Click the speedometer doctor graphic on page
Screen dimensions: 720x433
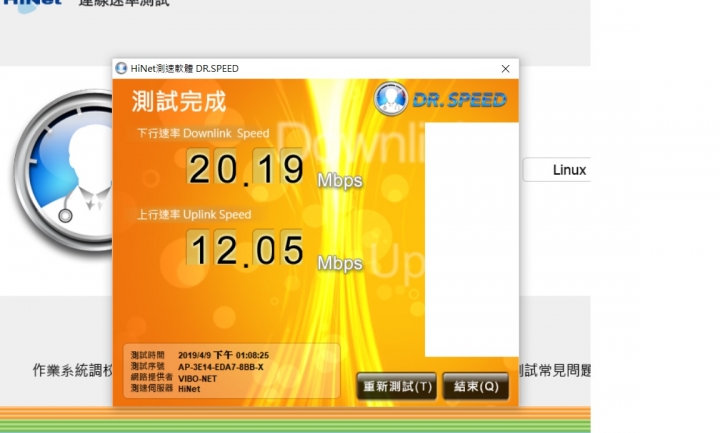click(x=63, y=171)
